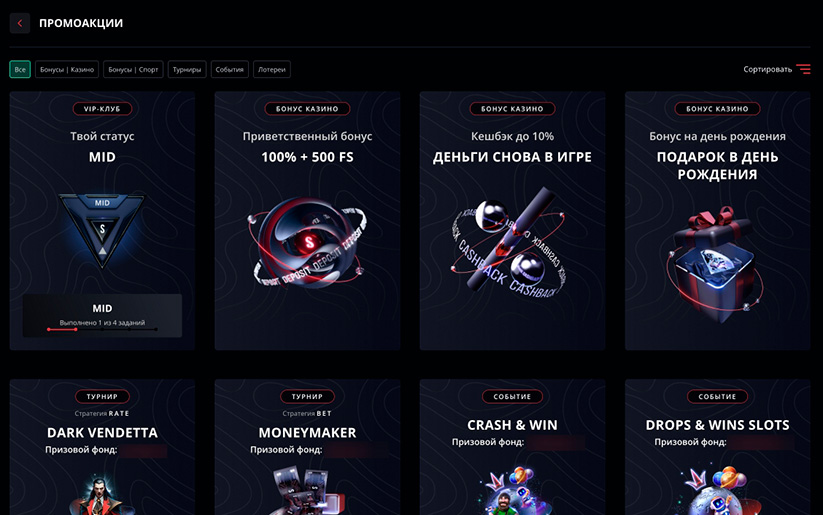Go back using the red arrow icon
The image size is (823, 515).
(x=20, y=23)
